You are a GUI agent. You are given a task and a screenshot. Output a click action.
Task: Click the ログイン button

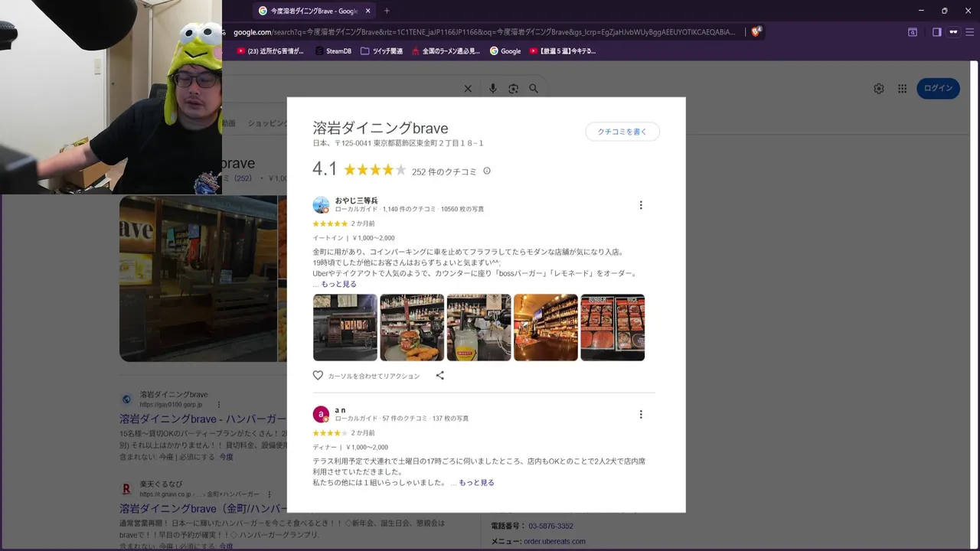point(938,88)
